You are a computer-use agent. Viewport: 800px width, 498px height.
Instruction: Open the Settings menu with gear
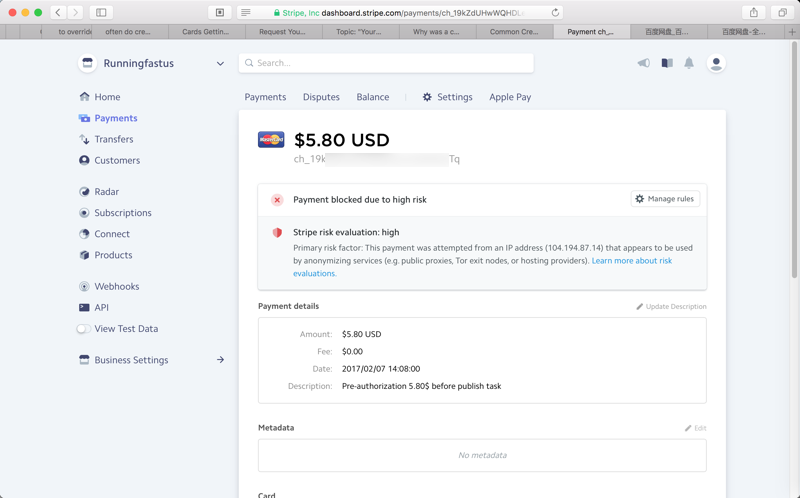pos(447,97)
